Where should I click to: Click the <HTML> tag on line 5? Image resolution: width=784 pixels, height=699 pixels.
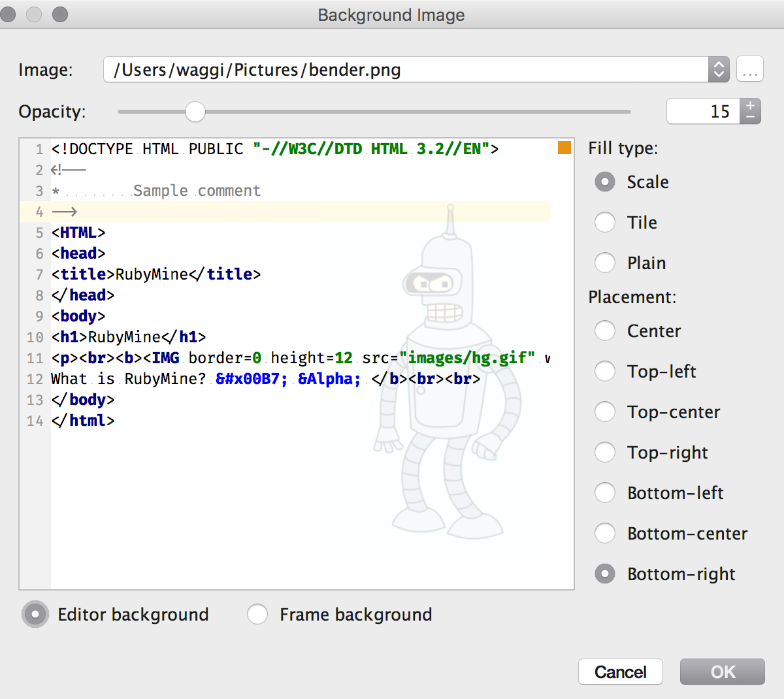78,233
